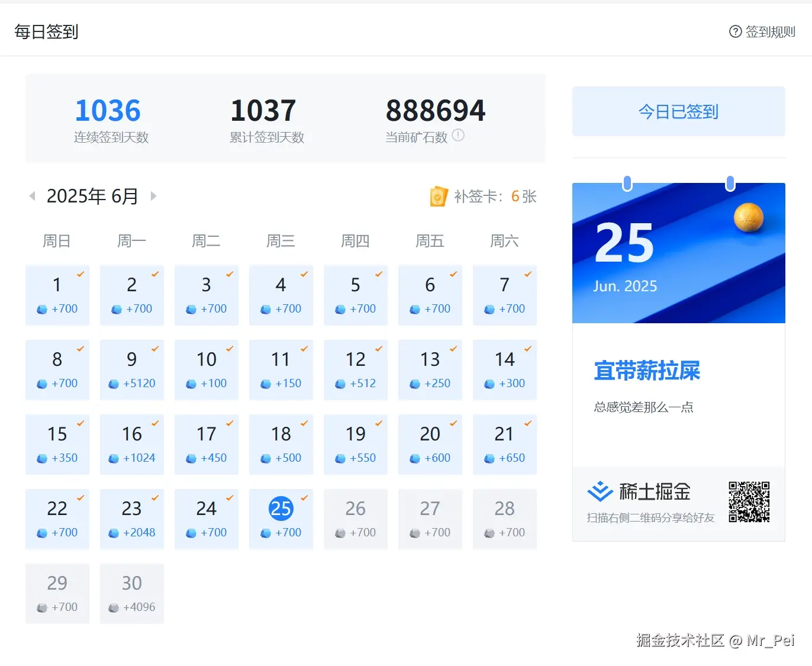Click the question mark icon beside 签到规则
This screenshot has width=812, height=666.
coord(735,32)
